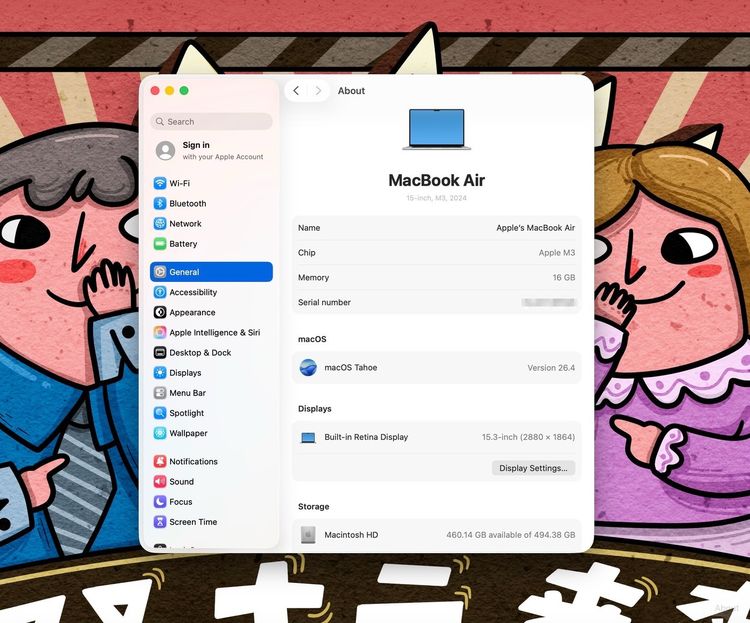This screenshot has width=750, height=623.
Task: Open the Displays sun icon
Action: coord(160,373)
